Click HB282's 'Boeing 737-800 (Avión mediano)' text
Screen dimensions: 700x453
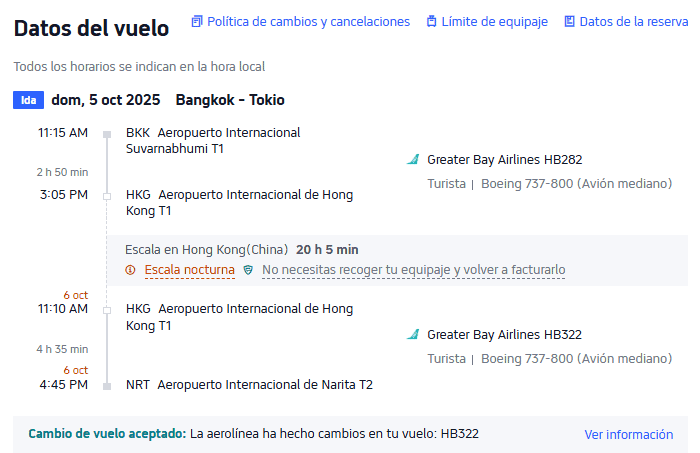coord(576,184)
